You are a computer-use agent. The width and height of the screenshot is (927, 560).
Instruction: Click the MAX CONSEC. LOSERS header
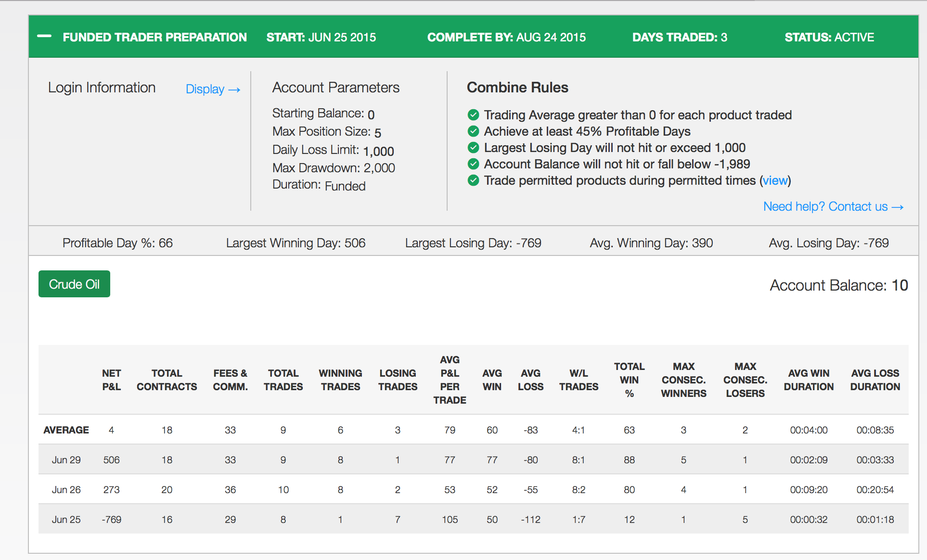point(745,380)
